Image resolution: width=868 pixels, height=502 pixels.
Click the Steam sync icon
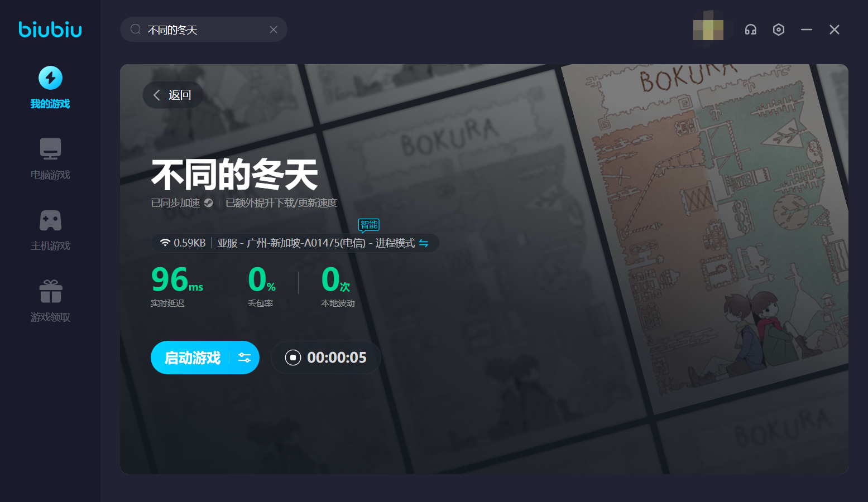(209, 203)
